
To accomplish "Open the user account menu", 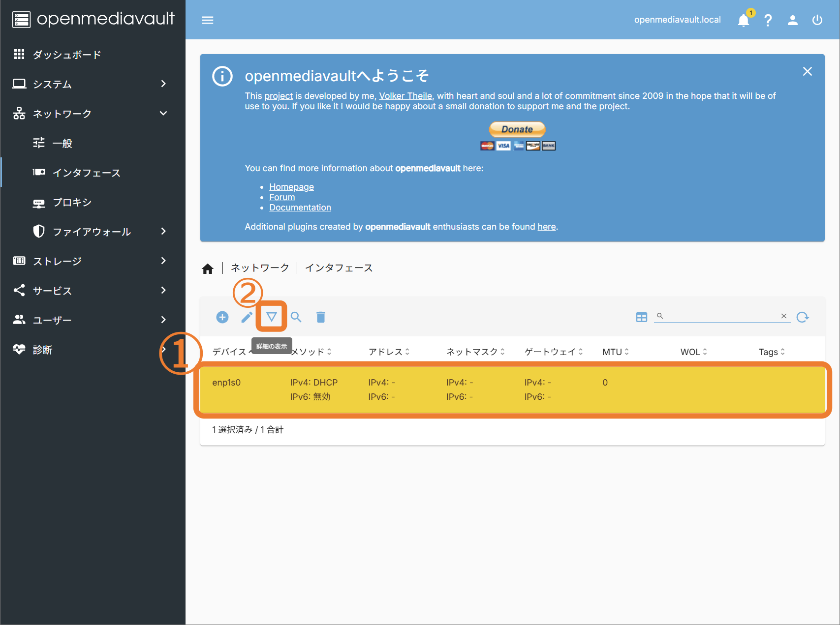I will click(792, 20).
